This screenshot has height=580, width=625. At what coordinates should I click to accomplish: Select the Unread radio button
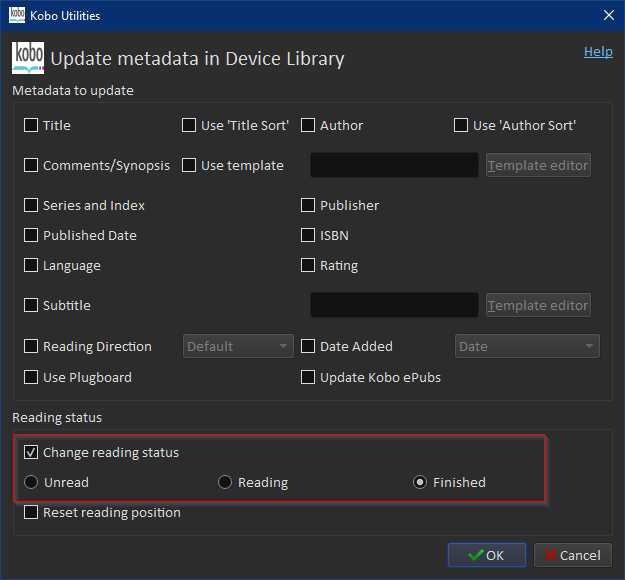(32, 483)
